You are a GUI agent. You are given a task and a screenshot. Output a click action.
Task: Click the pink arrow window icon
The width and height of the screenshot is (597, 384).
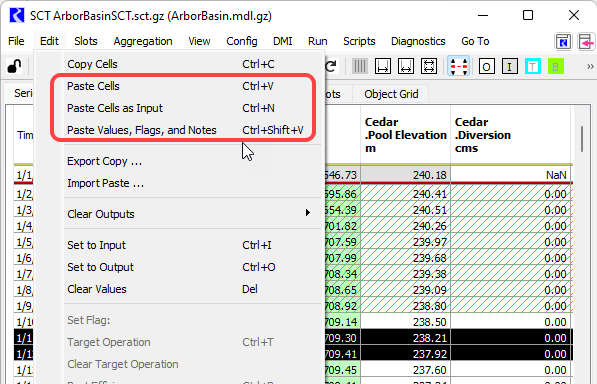coord(586,41)
